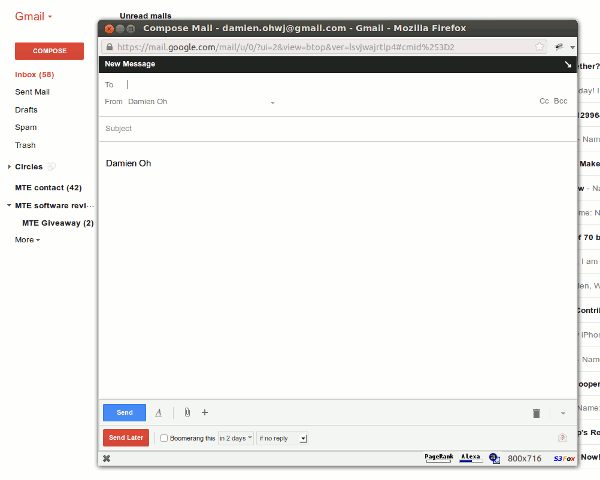This screenshot has width=600, height=480.
Task: Open formatting options (underlined A icon)
Action: [x=158, y=413]
